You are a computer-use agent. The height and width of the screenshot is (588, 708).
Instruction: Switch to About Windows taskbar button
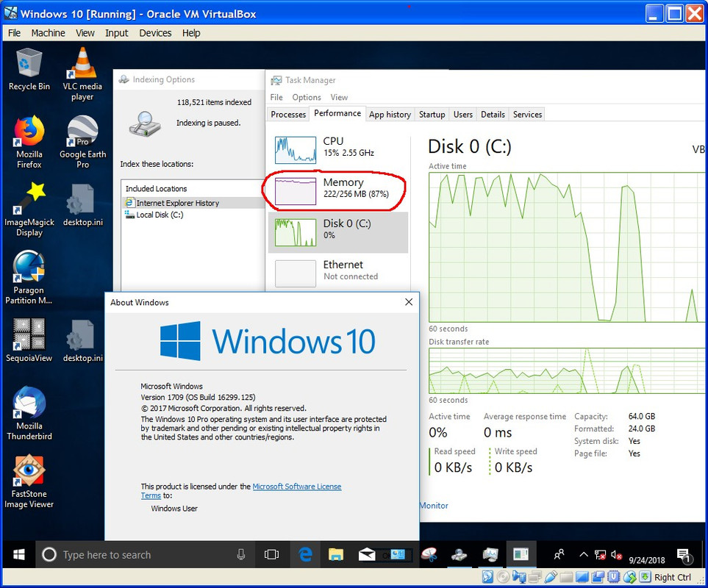(x=521, y=555)
